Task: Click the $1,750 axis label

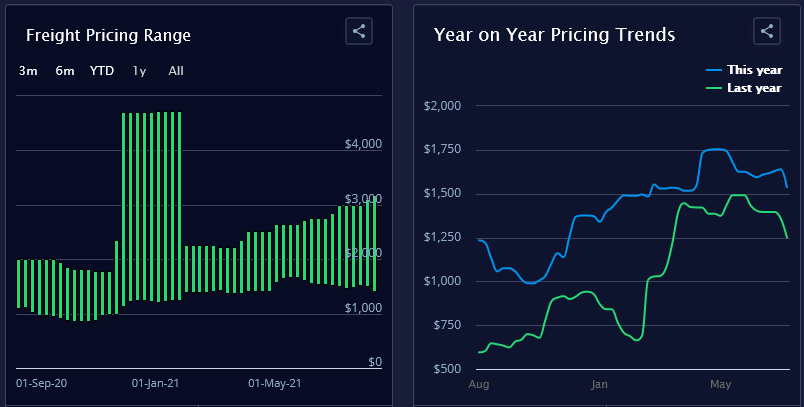Action: pyautogui.click(x=443, y=149)
